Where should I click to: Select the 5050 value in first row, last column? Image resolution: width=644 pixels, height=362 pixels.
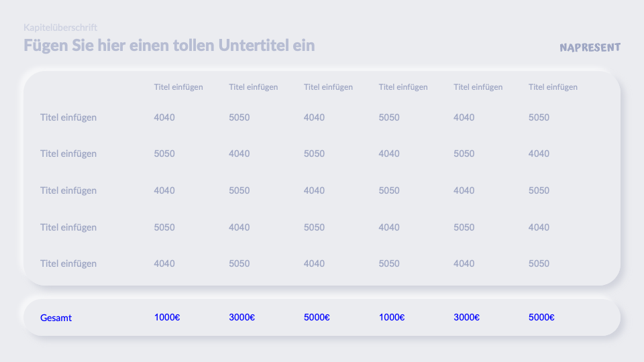pyautogui.click(x=539, y=117)
